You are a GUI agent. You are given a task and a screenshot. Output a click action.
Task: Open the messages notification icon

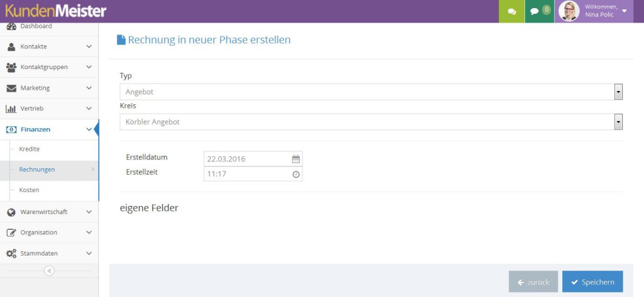(x=535, y=11)
